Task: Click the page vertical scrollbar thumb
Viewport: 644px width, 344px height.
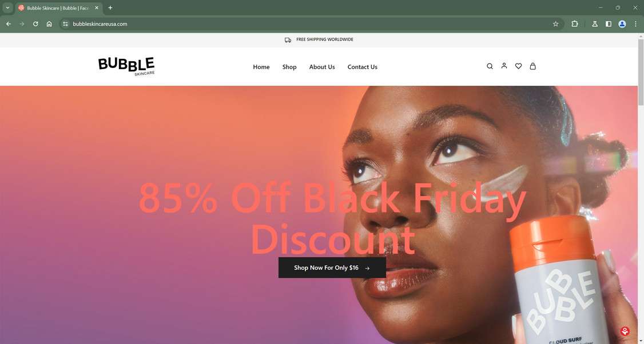Action: 641,72
